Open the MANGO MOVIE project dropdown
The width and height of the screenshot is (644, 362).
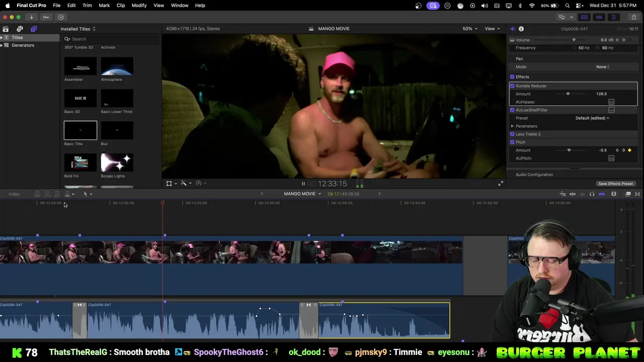pyautogui.click(x=302, y=194)
